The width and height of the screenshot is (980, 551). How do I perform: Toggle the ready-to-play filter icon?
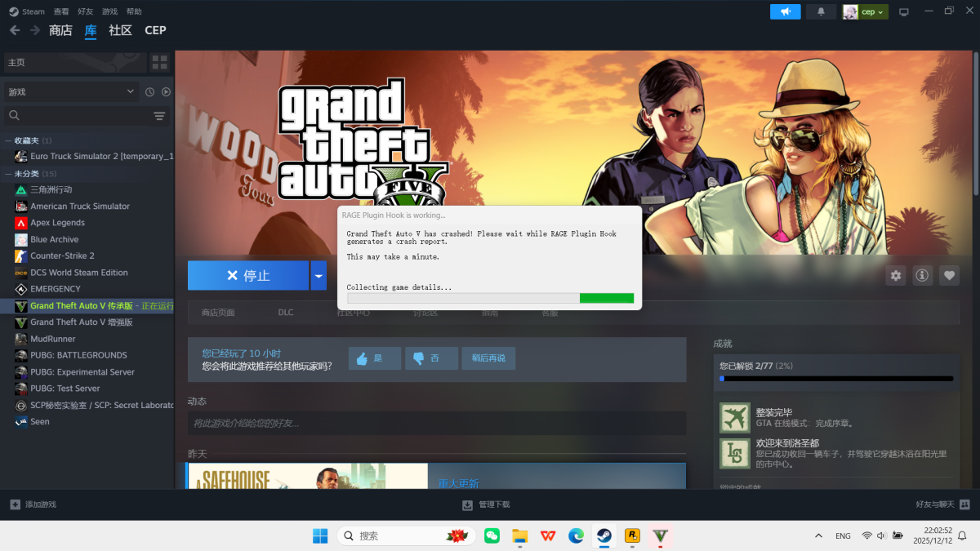click(x=166, y=92)
